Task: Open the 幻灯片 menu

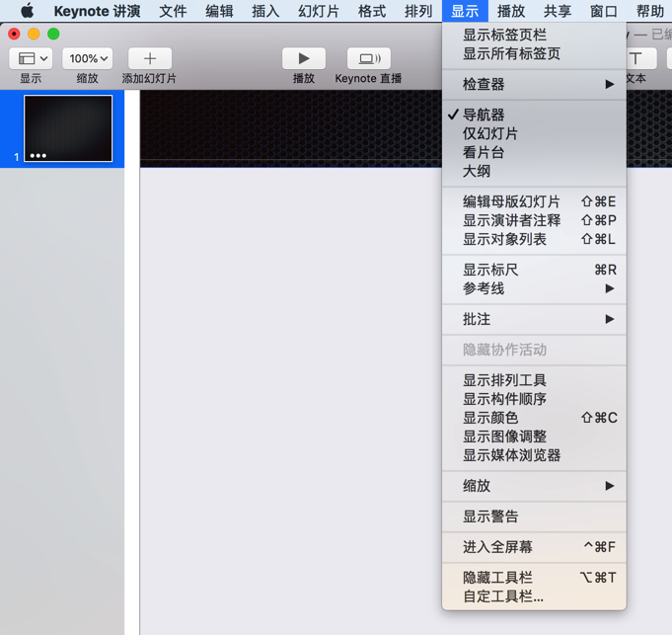Action: [319, 11]
